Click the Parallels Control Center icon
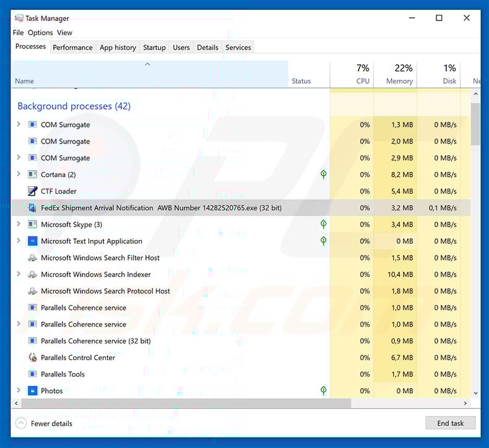 click(32, 357)
